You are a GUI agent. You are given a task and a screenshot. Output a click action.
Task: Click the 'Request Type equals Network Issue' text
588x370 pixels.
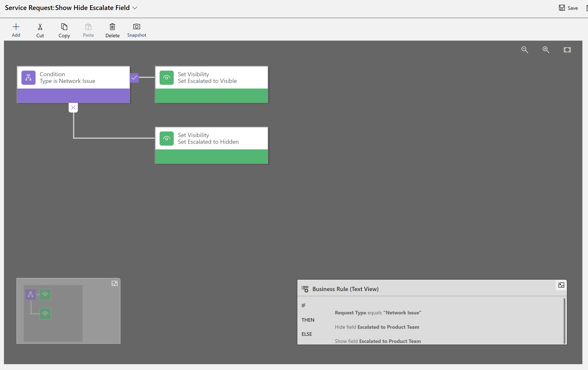coord(378,312)
